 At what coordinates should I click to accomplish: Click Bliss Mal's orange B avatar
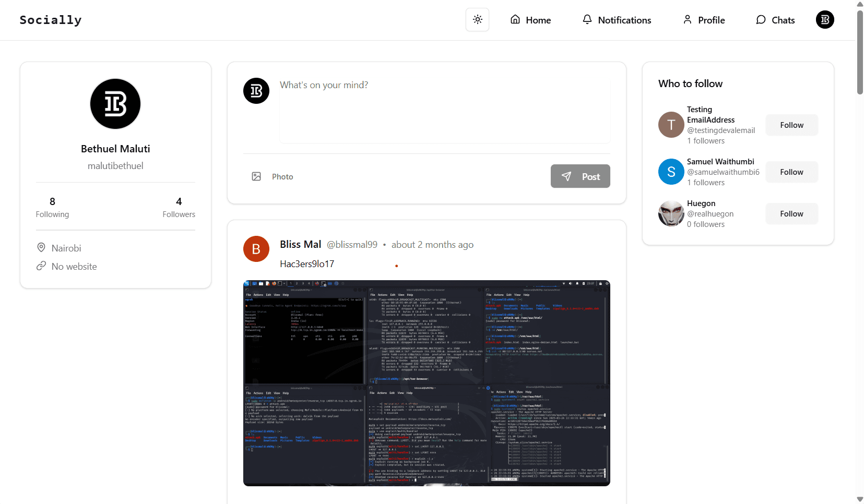tap(256, 249)
